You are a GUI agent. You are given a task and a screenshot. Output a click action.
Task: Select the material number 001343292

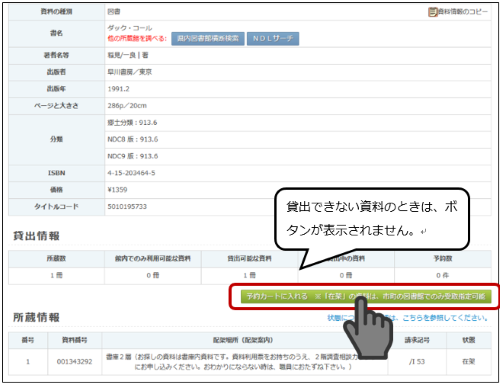75,362
